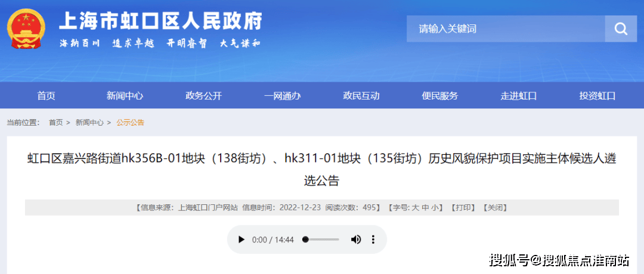Click the 关闭 close link
644x274 pixels.
(x=494, y=208)
